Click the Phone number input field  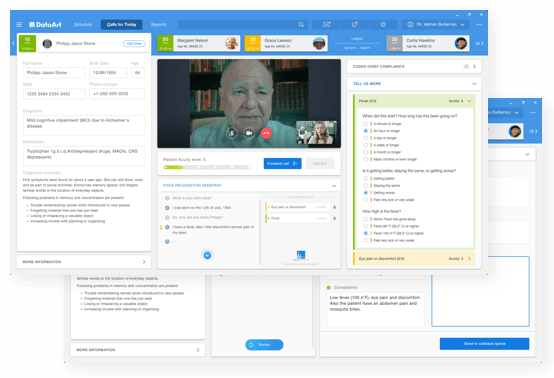pyautogui.click(x=117, y=94)
